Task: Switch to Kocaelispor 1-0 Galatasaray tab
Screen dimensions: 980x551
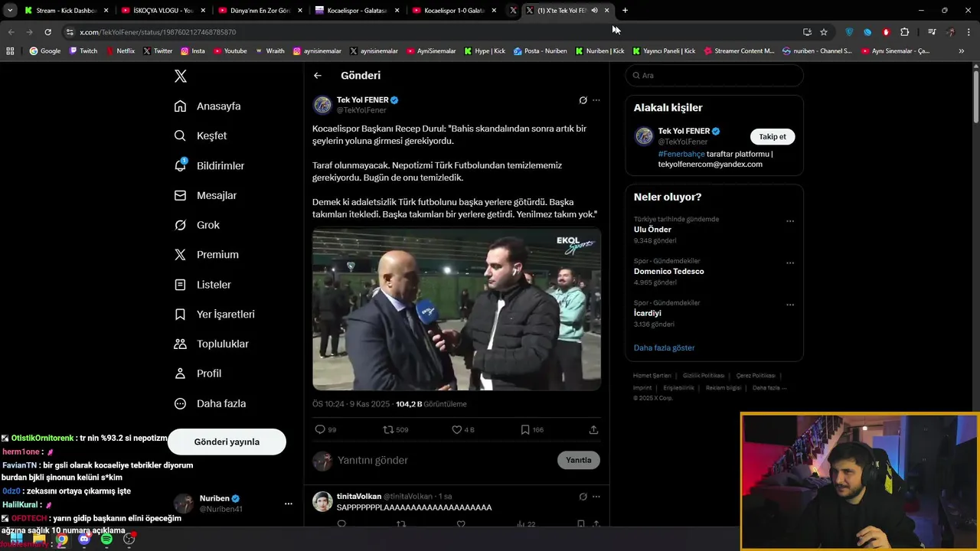Action: pyautogui.click(x=455, y=11)
